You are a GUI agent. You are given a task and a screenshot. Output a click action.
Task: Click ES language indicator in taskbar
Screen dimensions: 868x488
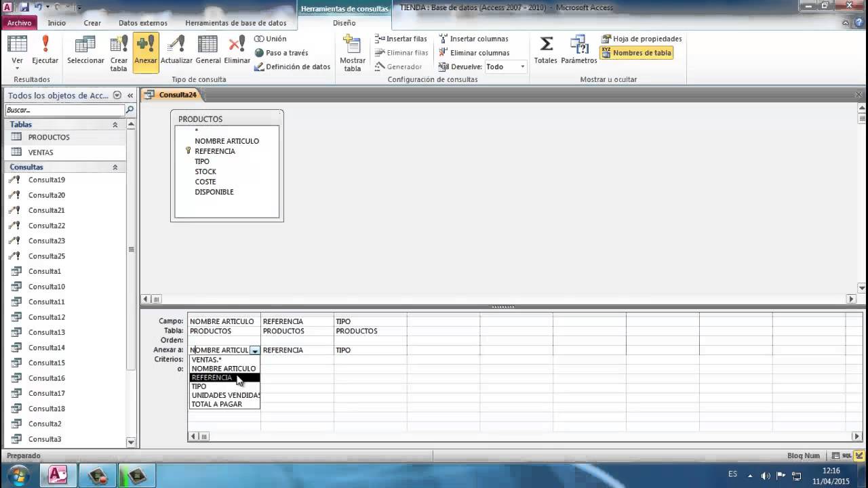(x=732, y=474)
